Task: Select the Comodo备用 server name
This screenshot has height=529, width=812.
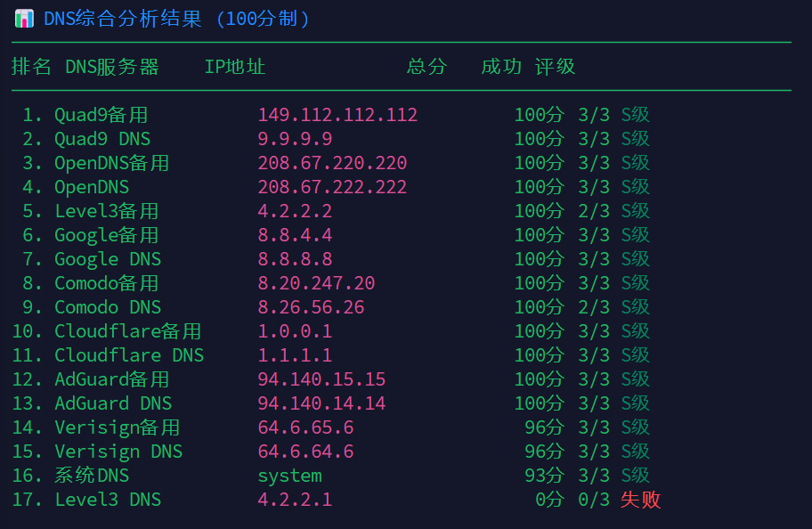Action: pyautogui.click(x=106, y=283)
